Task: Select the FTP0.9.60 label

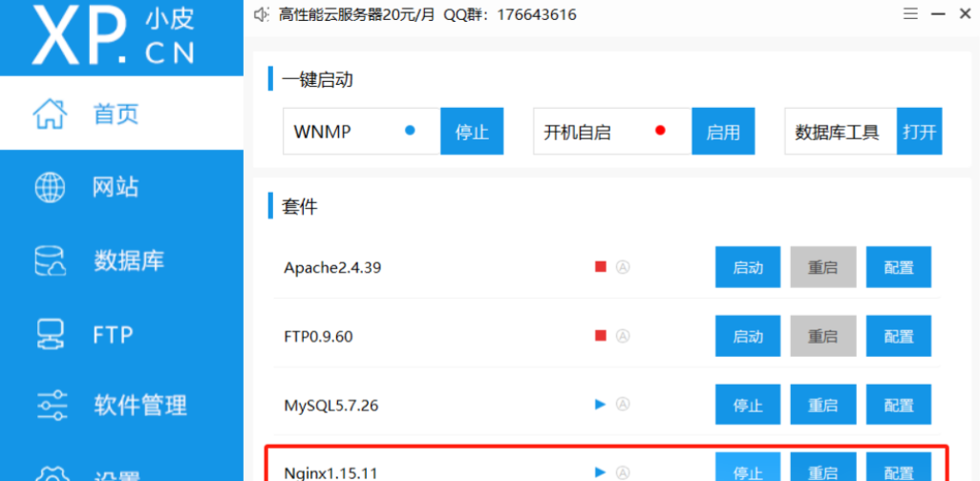Action: tap(318, 337)
